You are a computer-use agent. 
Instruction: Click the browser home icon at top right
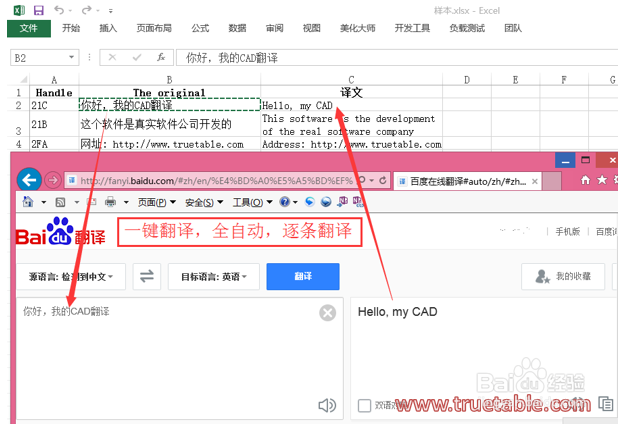pos(585,180)
